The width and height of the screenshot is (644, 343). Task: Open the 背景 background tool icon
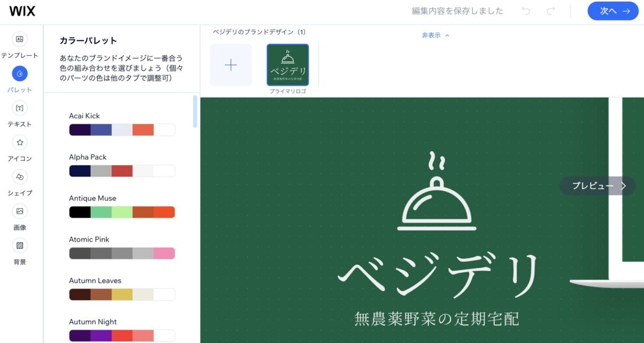[20, 245]
